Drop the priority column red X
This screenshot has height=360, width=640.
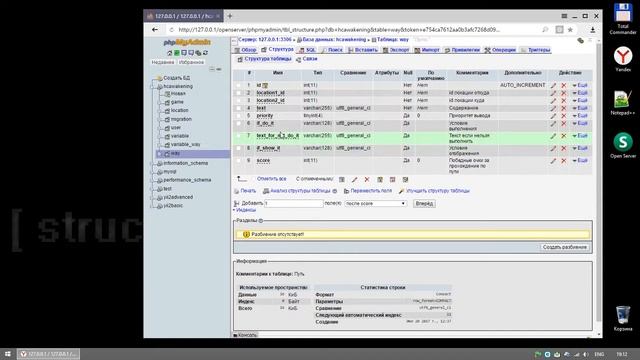564,116
